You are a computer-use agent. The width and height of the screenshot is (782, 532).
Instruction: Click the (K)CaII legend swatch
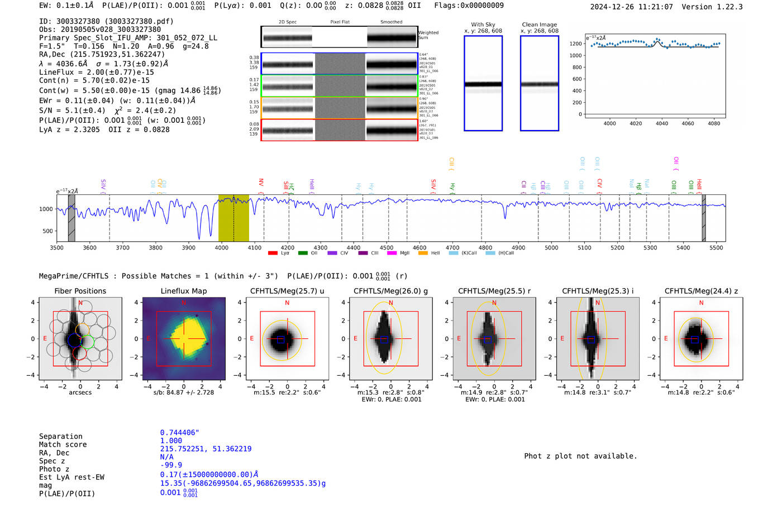point(454,253)
